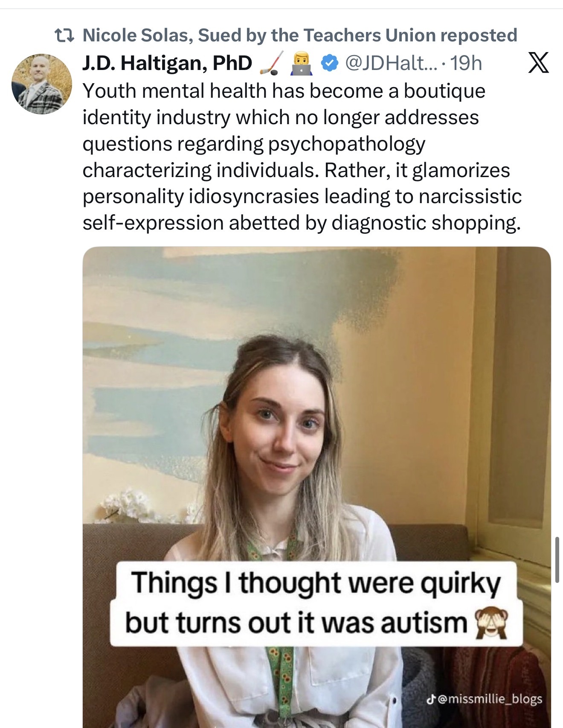Open J.D. Haltigan's profile avatar
This screenshot has width=563, height=728.
pos(42,84)
